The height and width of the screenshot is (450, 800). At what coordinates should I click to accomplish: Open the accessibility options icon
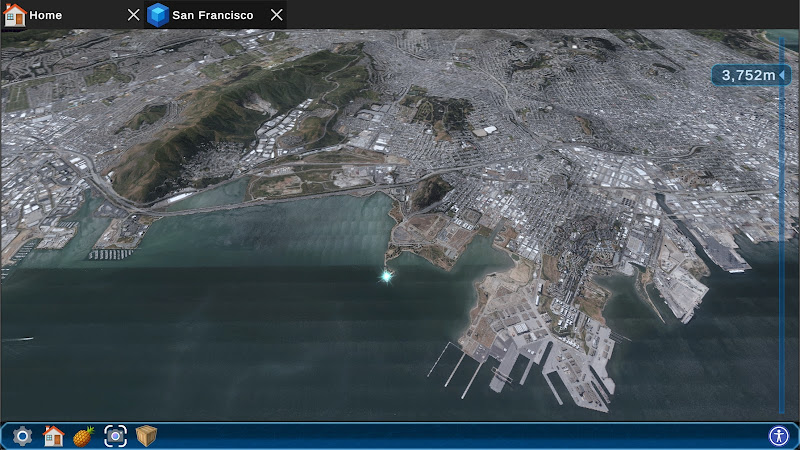point(778,436)
